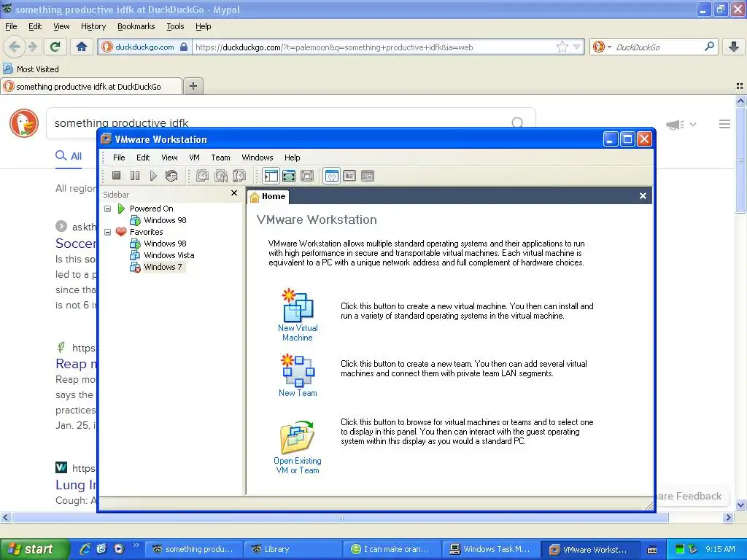Click the Windows Start button
Viewport: 747px width, 560px height.
[x=35, y=549]
